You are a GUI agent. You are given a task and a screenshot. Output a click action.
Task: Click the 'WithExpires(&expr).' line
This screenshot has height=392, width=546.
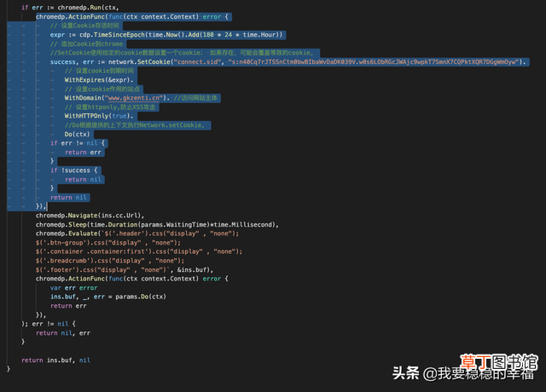pos(99,80)
